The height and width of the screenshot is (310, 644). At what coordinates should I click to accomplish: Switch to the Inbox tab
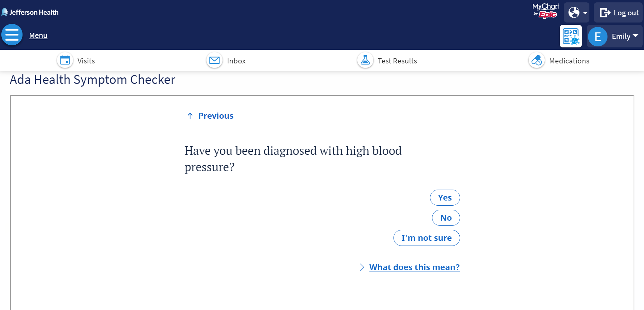(236, 61)
